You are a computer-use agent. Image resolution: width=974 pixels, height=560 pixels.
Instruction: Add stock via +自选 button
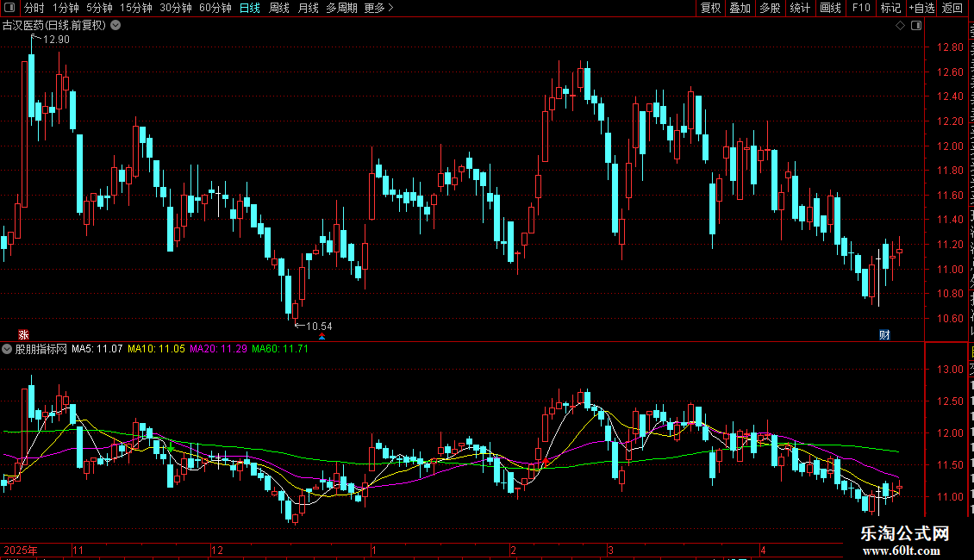click(921, 8)
